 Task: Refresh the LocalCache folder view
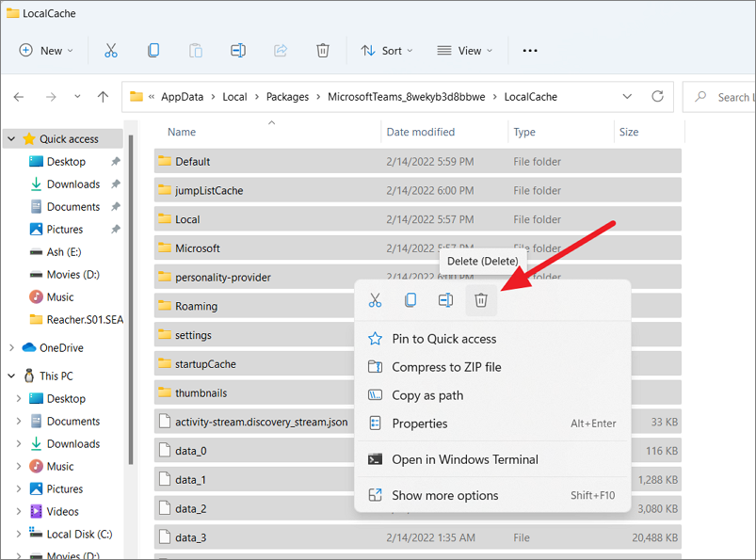coord(658,96)
